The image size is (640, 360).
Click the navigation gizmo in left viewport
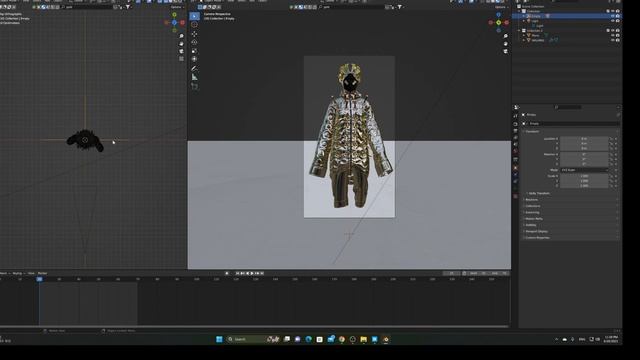pos(174,22)
